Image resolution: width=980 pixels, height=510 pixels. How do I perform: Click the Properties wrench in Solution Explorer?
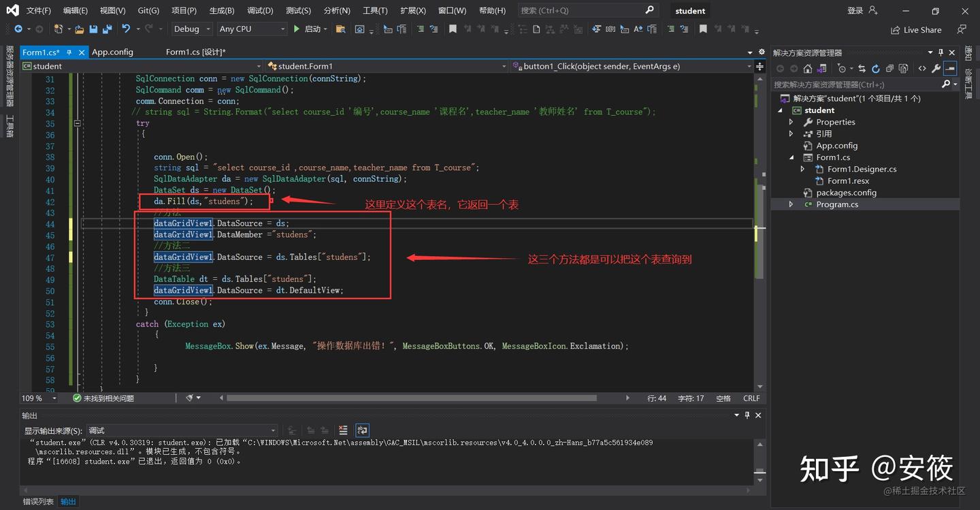[x=936, y=69]
